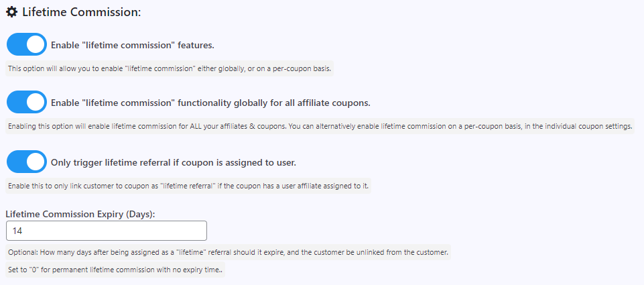Focus the Lifetime Commission Expiry days input field
Viewport: 644px width, 285px height.
pos(107,231)
